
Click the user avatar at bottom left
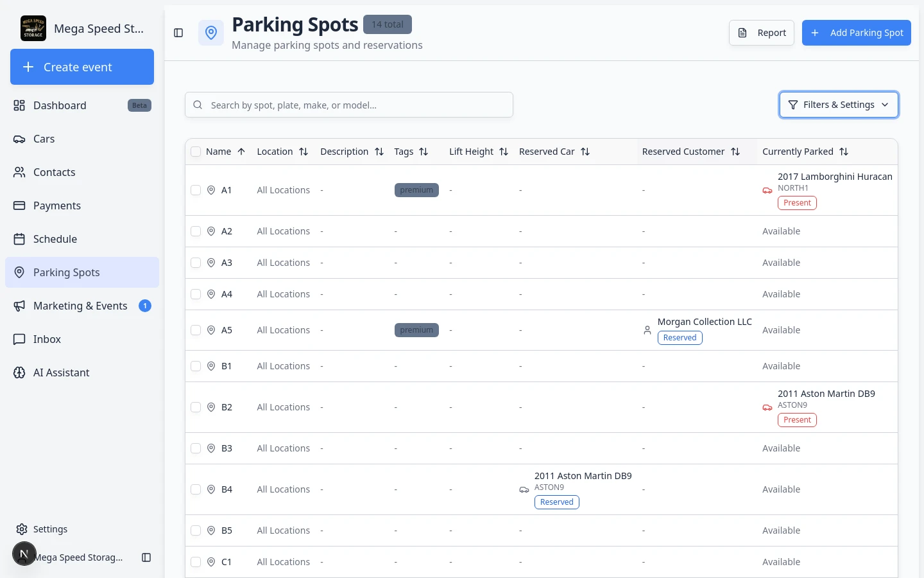[24, 554]
